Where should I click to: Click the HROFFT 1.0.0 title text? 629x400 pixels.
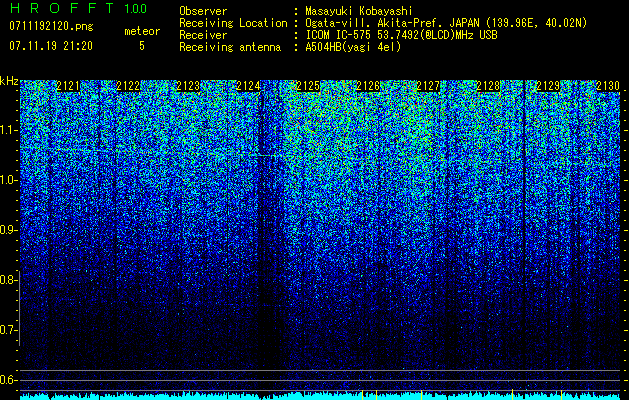tap(78, 8)
